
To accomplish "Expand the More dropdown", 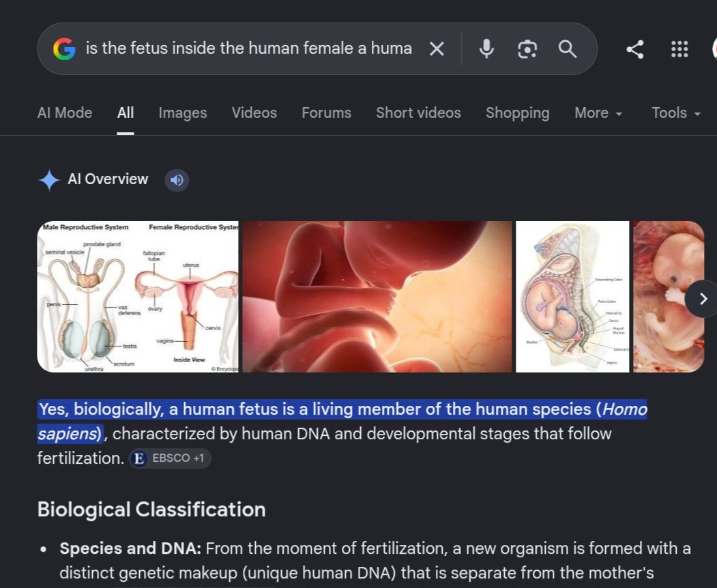I will click(598, 113).
